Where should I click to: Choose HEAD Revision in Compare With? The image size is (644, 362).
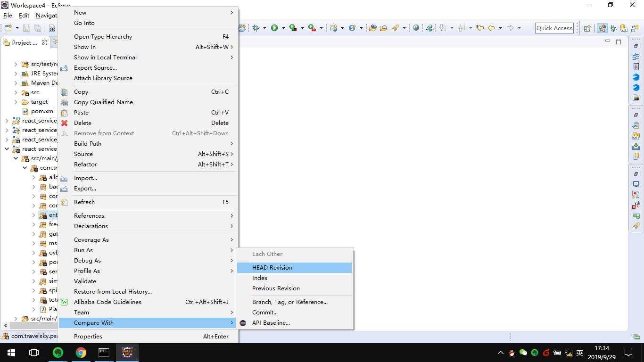coord(295,268)
